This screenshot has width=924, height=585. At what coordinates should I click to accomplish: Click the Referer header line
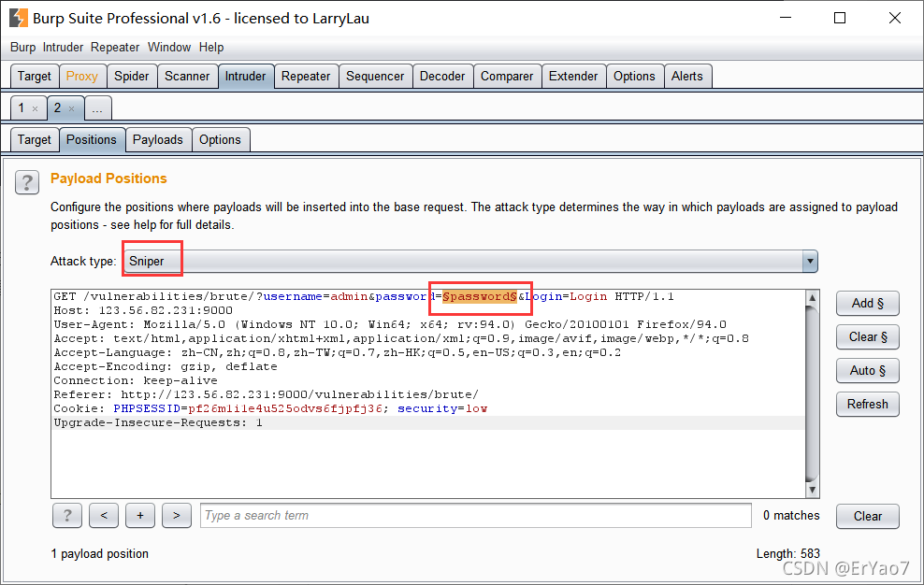267,395
